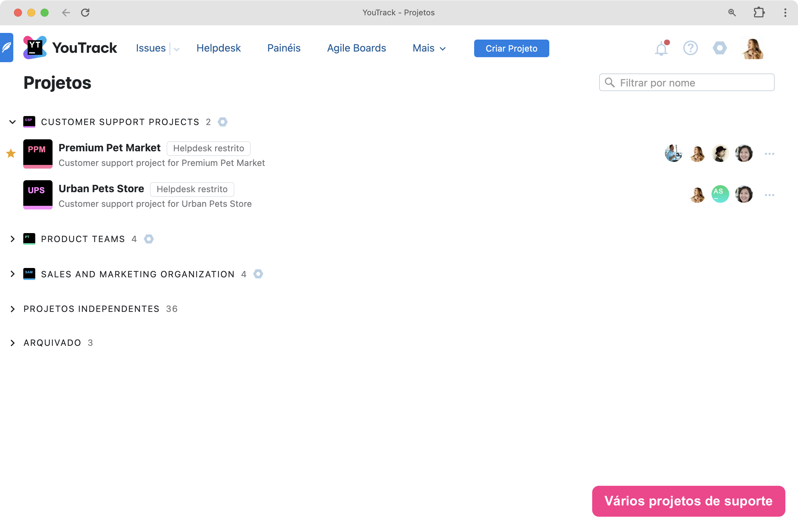798x532 pixels.
Task: Open Product Teams organization settings icon
Action: (149, 239)
